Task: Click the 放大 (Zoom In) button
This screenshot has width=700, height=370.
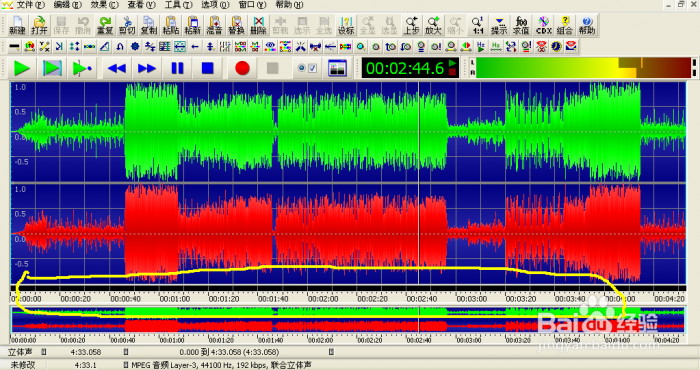Action: click(x=433, y=25)
